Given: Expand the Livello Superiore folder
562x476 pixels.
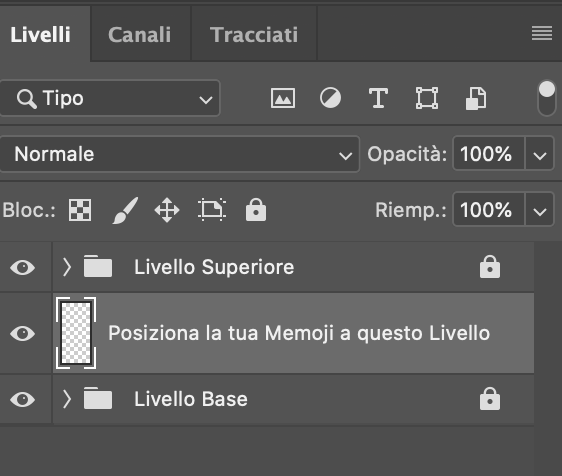Looking at the screenshot, I should tap(67, 267).
